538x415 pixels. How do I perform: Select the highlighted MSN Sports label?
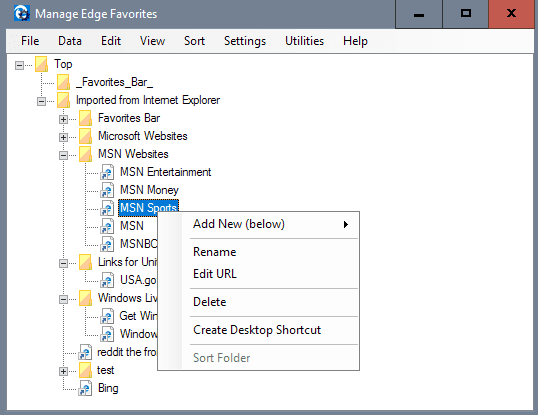149,208
